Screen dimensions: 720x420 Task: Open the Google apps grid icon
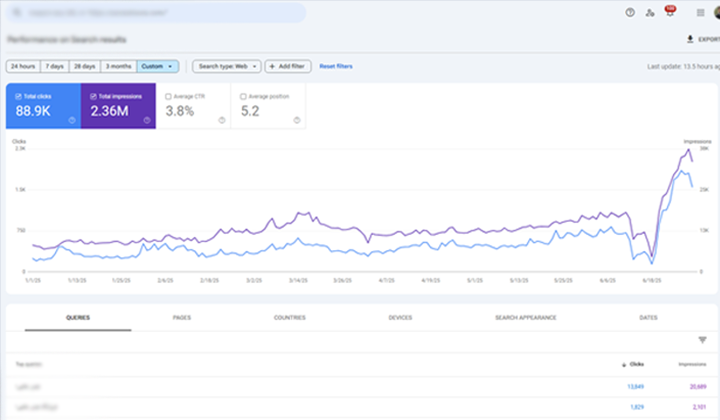699,13
